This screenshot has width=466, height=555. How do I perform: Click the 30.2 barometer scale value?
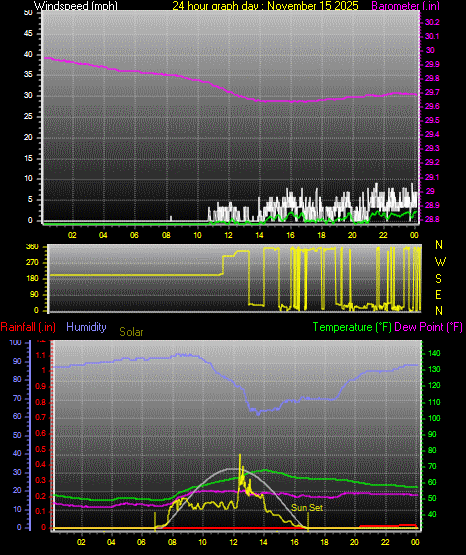432,22
